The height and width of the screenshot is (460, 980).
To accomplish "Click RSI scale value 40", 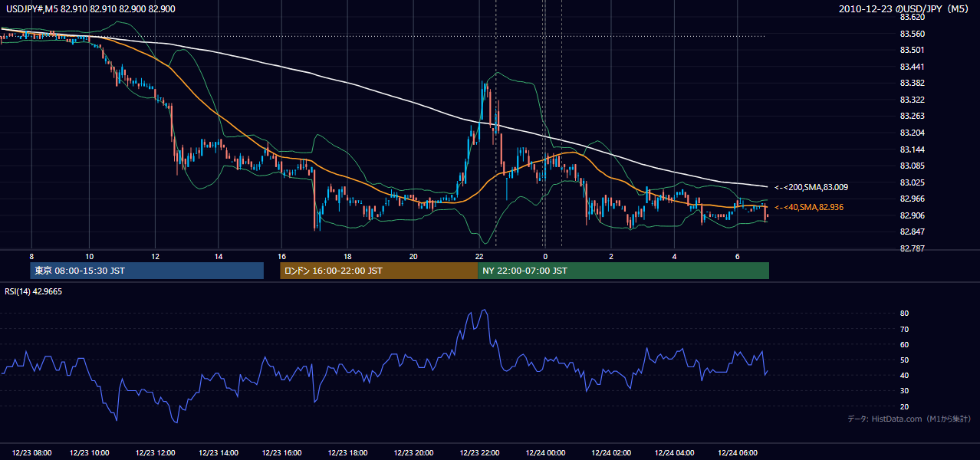I will tap(904, 375).
